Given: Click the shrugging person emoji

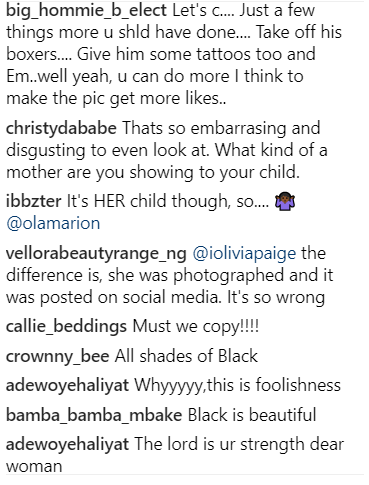Looking at the screenshot, I should point(285,202).
